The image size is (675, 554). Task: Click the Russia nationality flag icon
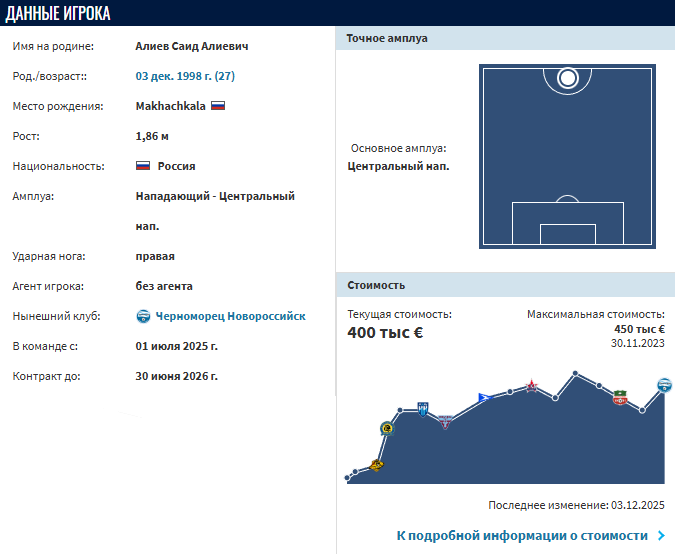point(143,166)
